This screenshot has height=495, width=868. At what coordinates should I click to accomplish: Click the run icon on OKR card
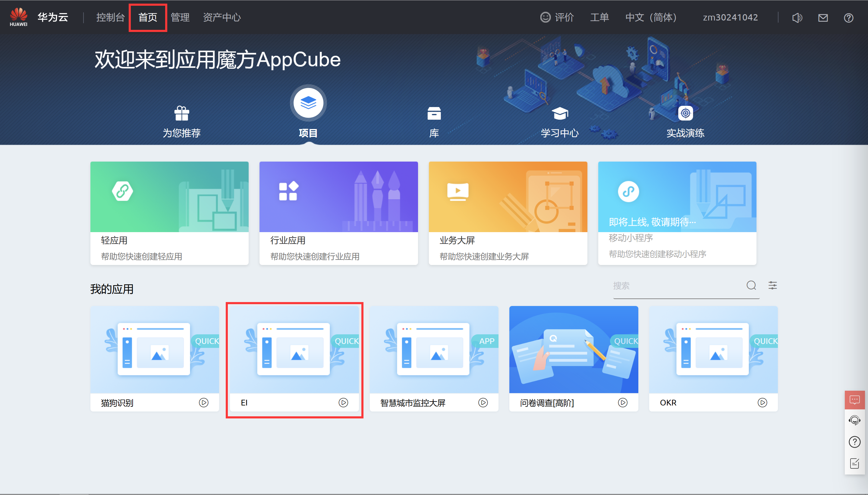pos(762,402)
